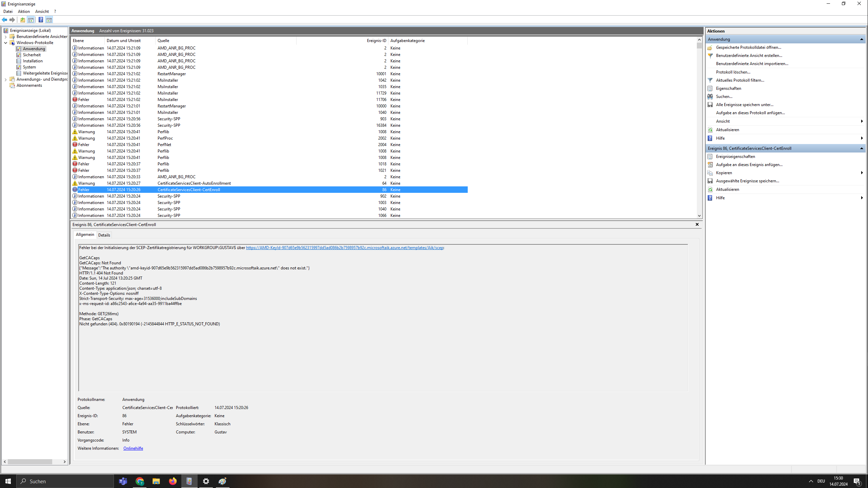Collapse the Anwendung actions section header

click(861, 39)
